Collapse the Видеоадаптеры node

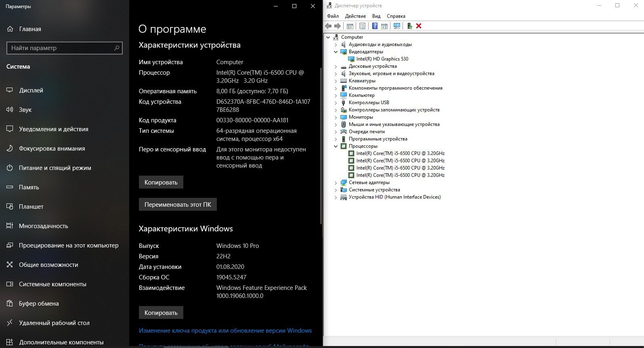tap(336, 52)
